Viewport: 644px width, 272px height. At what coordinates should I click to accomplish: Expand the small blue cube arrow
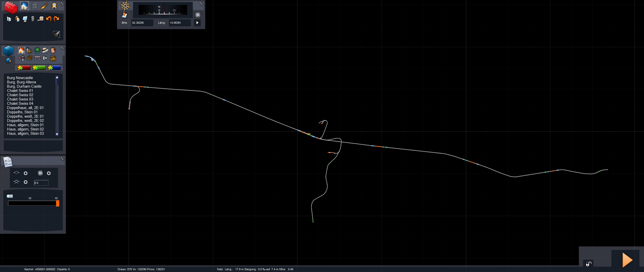(x=9, y=60)
